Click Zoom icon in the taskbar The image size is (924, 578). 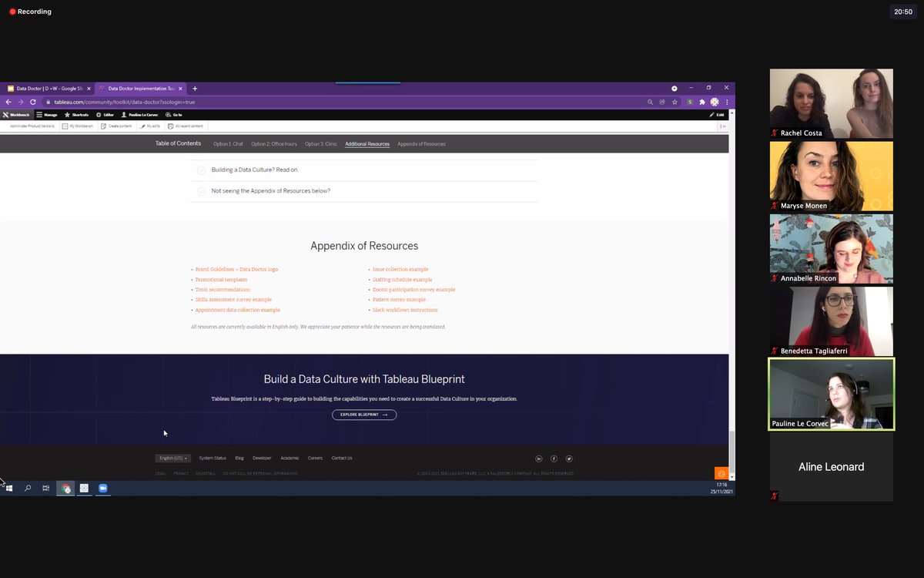pyautogui.click(x=103, y=488)
